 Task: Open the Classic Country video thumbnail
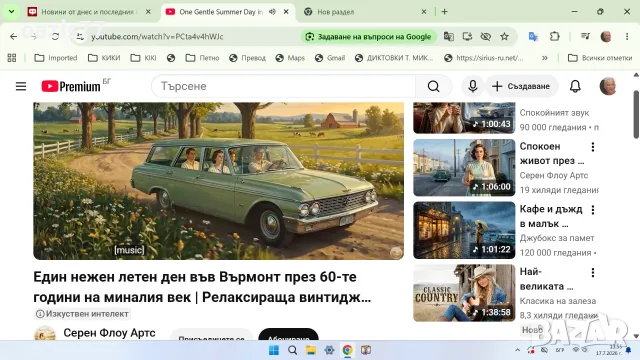[464, 293]
